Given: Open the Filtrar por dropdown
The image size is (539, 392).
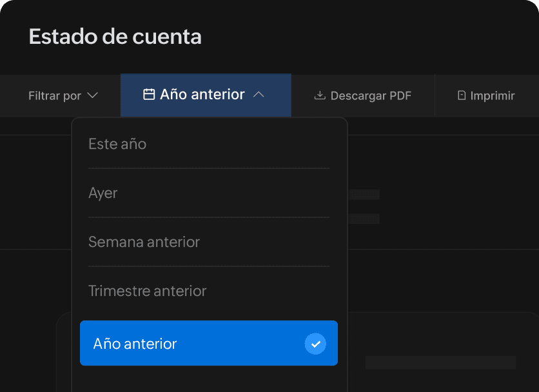Looking at the screenshot, I should click(x=63, y=95).
